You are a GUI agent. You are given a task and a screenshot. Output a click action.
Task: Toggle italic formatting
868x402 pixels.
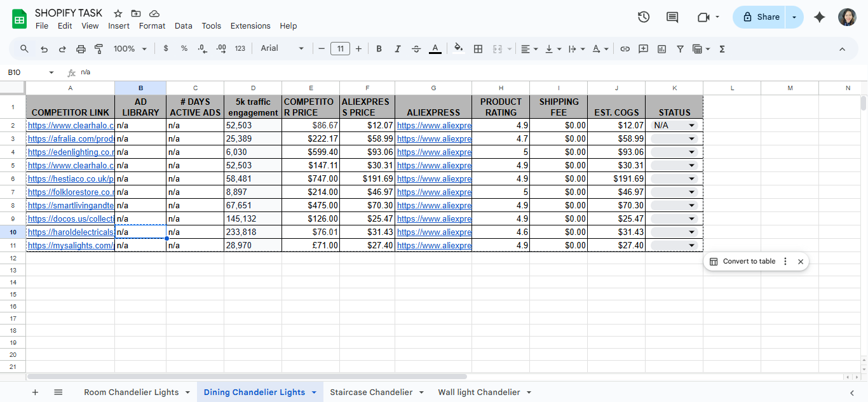398,49
